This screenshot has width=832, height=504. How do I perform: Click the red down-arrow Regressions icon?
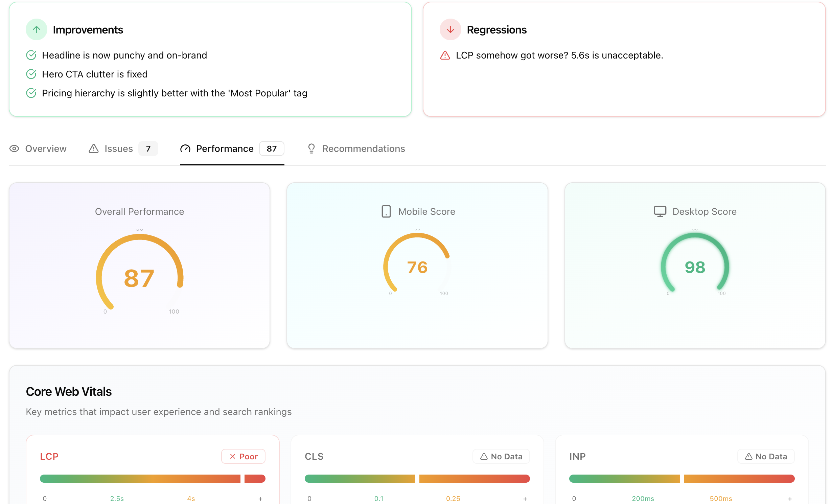[x=450, y=29]
